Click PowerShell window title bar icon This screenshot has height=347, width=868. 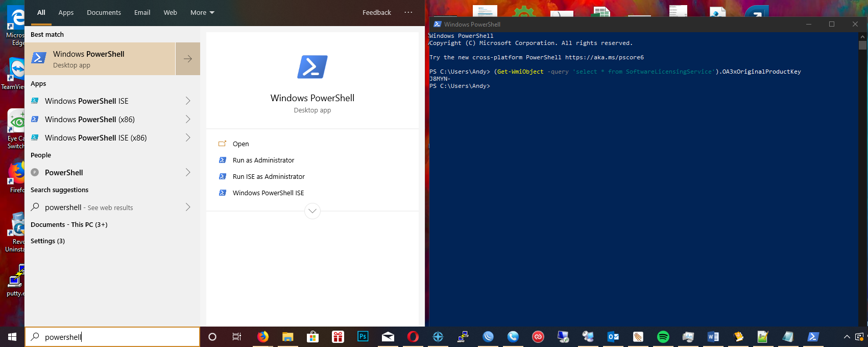pos(438,24)
